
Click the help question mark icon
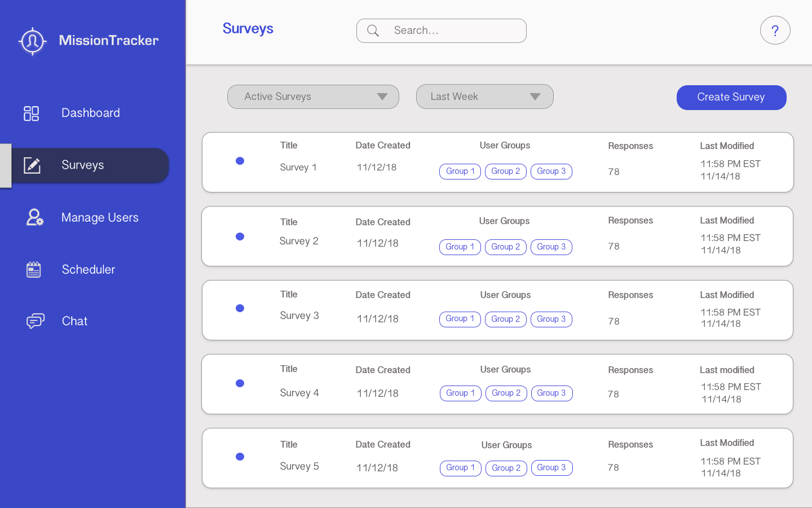click(775, 30)
